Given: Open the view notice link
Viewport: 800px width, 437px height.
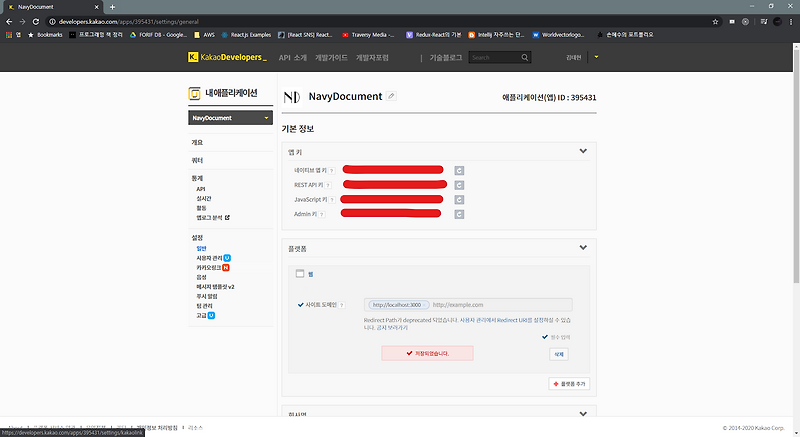Looking at the screenshot, I should coord(392,327).
